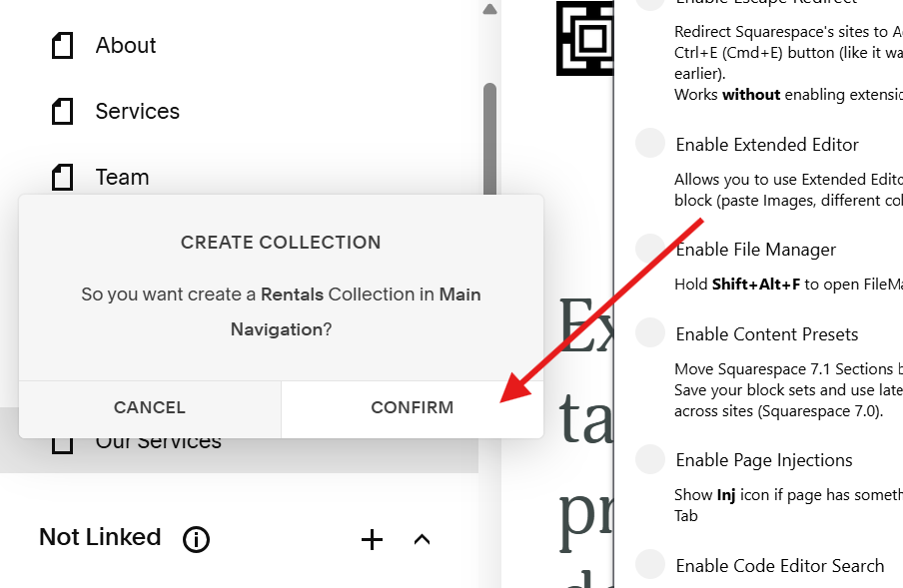
Task: Turn on the File Manager toggle
Action: pos(650,248)
